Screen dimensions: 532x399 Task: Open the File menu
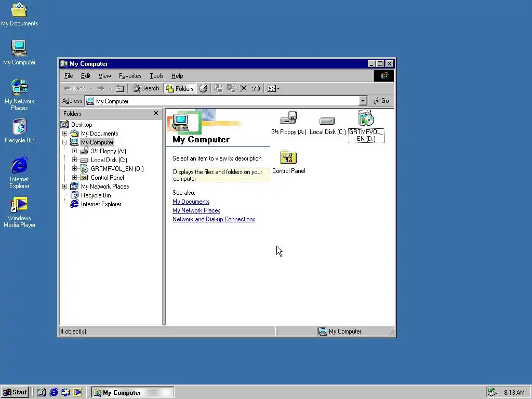tap(69, 76)
